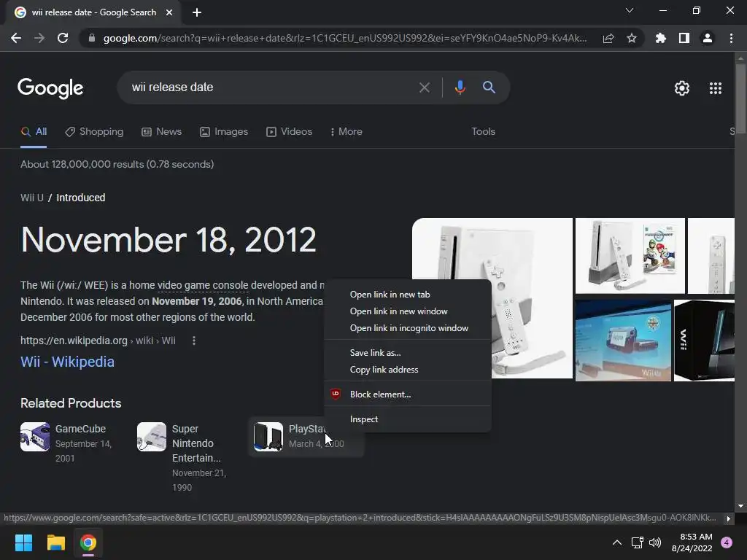Click the Chrome taskbar icon

tap(88, 542)
